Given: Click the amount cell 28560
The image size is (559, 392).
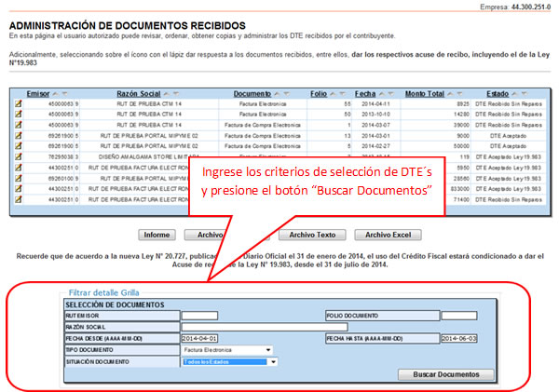Looking at the screenshot, I should pos(461,178).
